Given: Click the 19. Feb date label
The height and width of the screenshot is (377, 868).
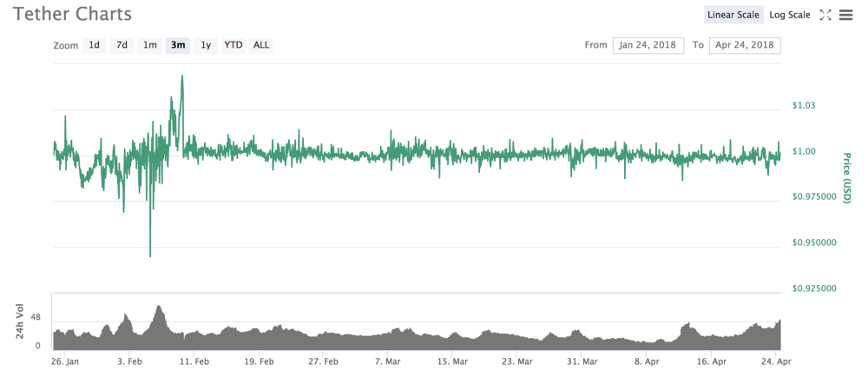Looking at the screenshot, I should (259, 362).
